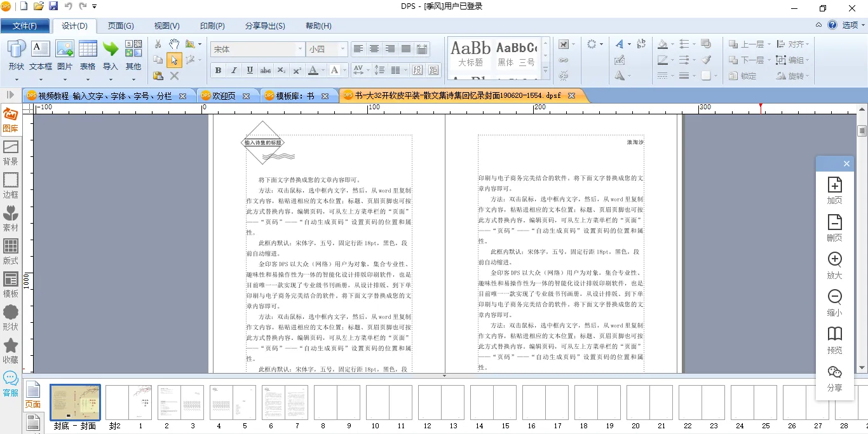This screenshot has height=434, width=868.
Task: Open 模板 template sidebar panel
Action: (10, 285)
